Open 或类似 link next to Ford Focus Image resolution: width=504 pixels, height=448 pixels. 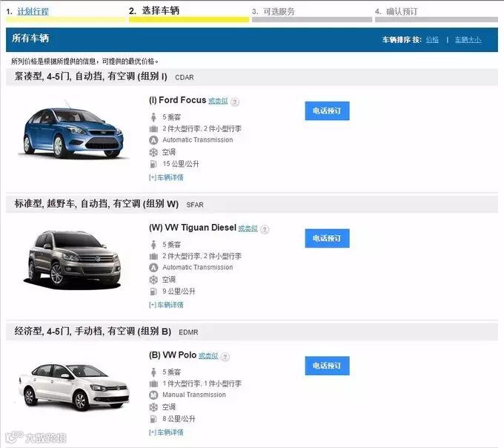(x=218, y=101)
